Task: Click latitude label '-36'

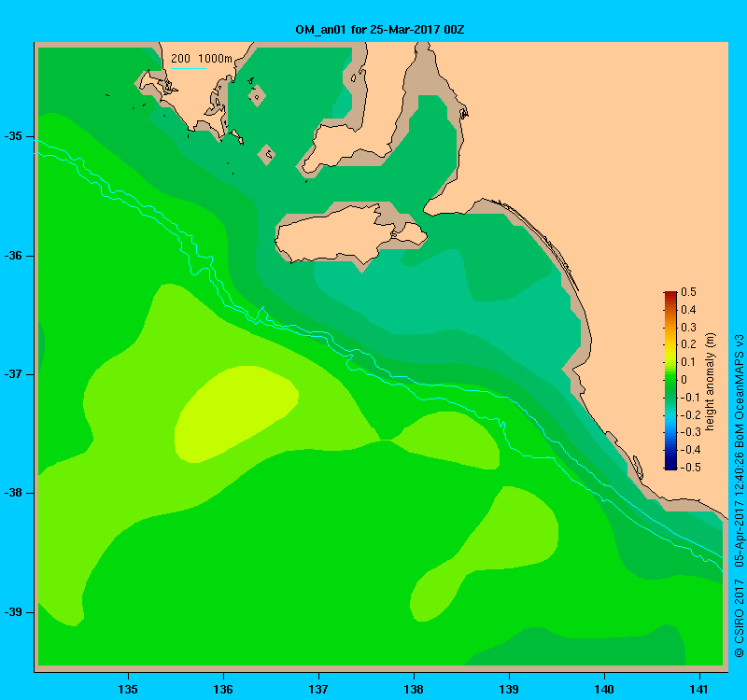Action: (13, 256)
